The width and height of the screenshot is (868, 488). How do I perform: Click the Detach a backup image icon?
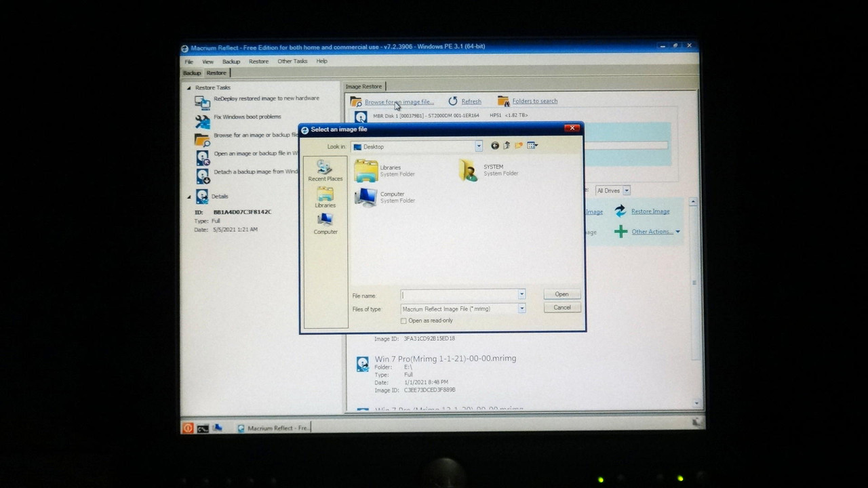point(202,176)
